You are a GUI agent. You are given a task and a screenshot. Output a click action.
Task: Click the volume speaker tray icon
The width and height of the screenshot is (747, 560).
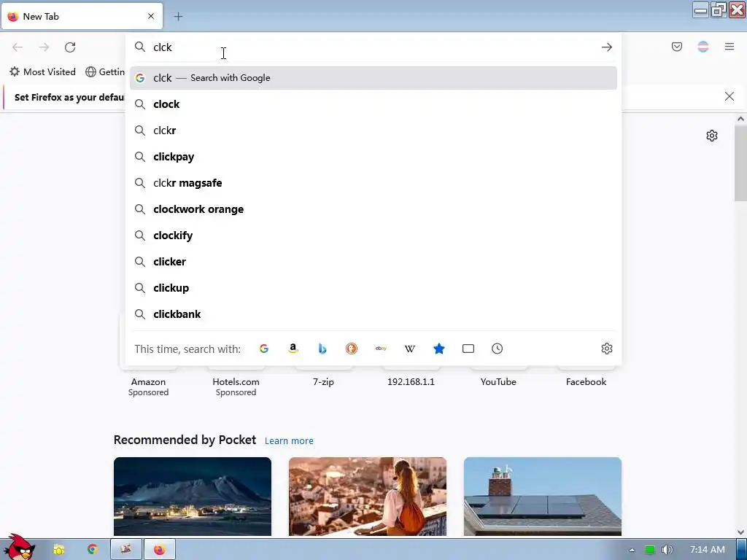pyautogui.click(x=667, y=550)
